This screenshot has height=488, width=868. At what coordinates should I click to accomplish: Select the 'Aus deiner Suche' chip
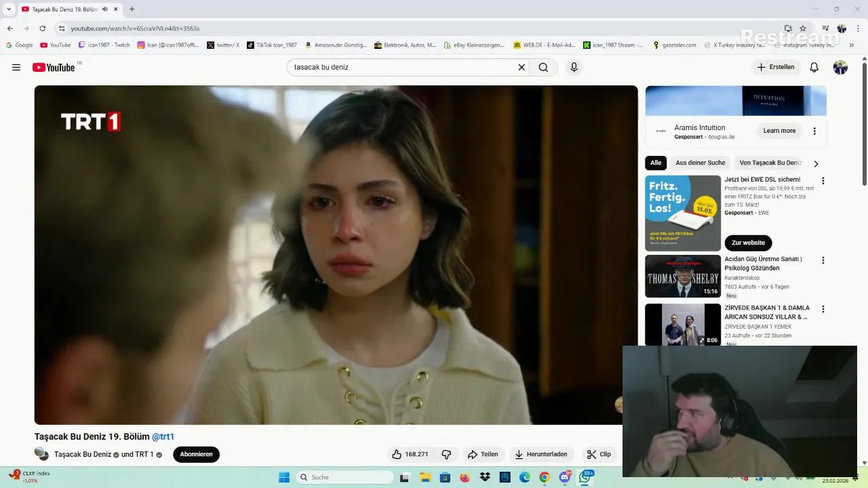coord(700,163)
